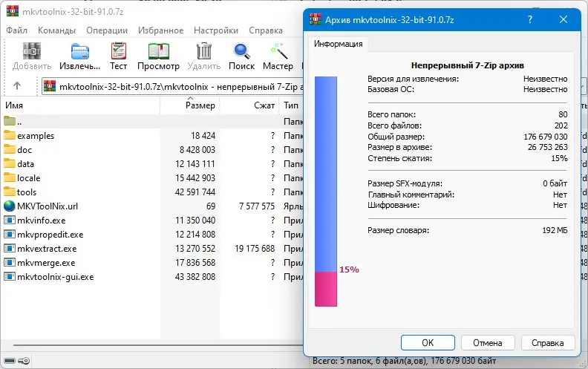The height and width of the screenshot is (369, 588).
Task: Click the mkvinfo.exe application icon
Action: (10, 220)
